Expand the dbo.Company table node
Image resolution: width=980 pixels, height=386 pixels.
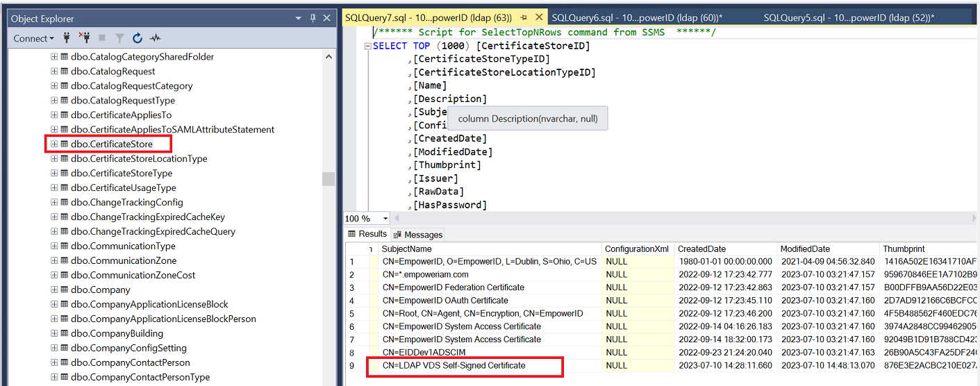54,289
